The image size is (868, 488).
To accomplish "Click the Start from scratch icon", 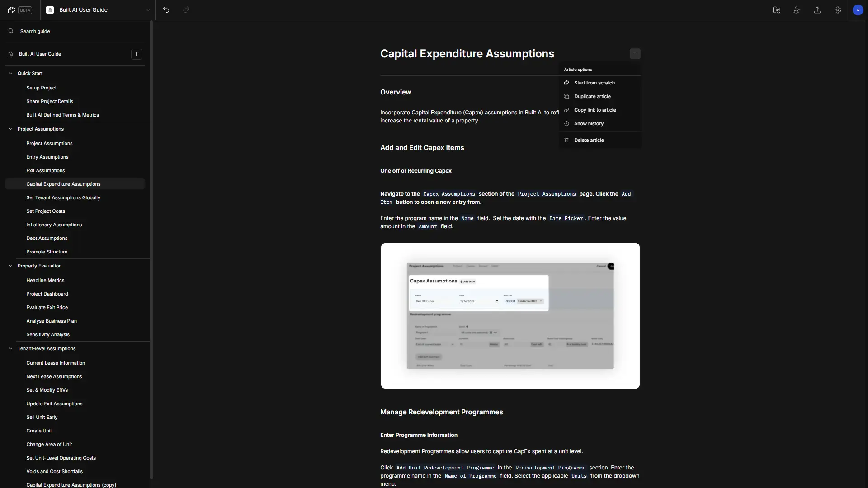I will (566, 83).
